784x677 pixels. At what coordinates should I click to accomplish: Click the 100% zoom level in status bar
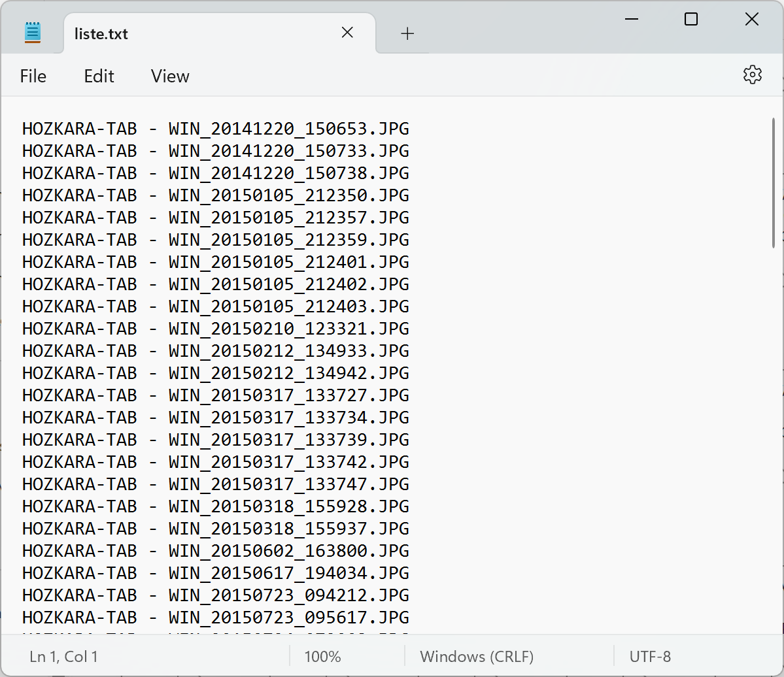[x=322, y=656]
